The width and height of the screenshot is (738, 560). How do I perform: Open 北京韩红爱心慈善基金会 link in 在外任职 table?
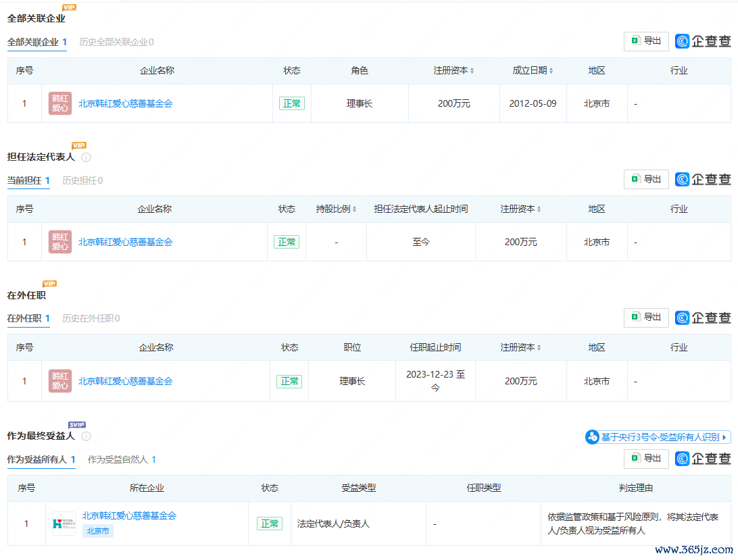[x=125, y=381]
